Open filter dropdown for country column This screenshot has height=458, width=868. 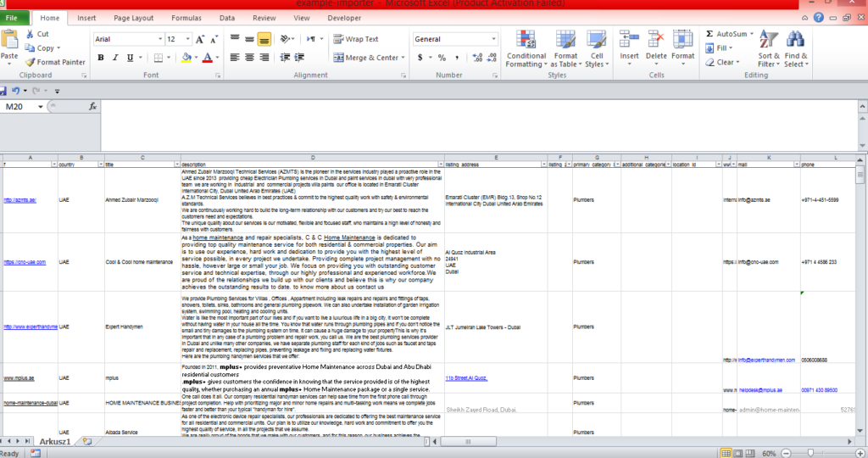point(101,165)
